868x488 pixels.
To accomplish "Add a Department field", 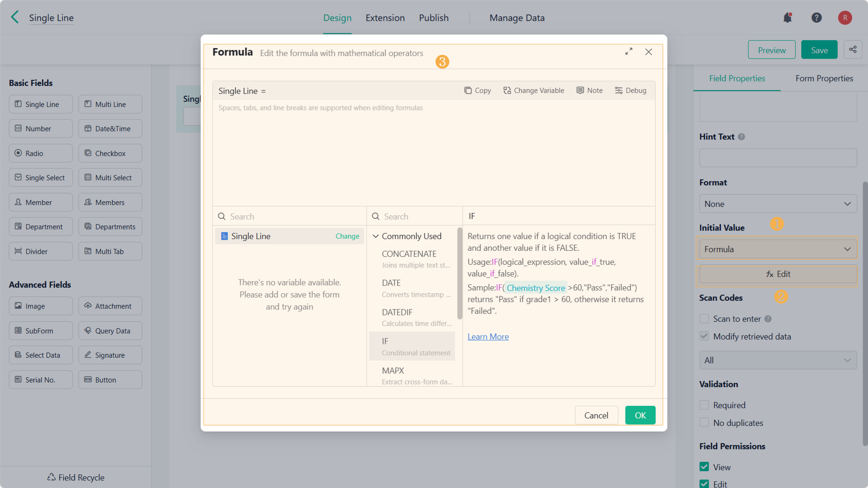I will pyautogui.click(x=41, y=227).
